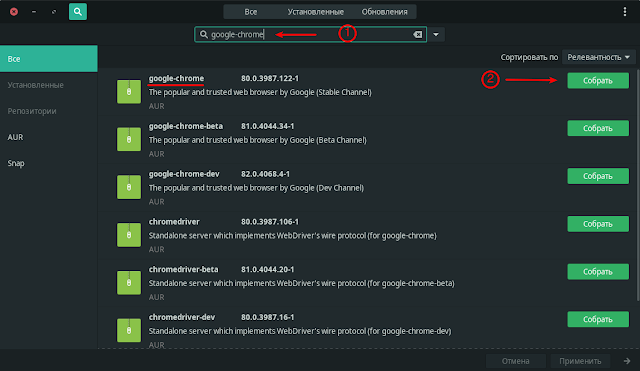
Task: Click Собрать for google-chrome
Action: pyautogui.click(x=598, y=80)
